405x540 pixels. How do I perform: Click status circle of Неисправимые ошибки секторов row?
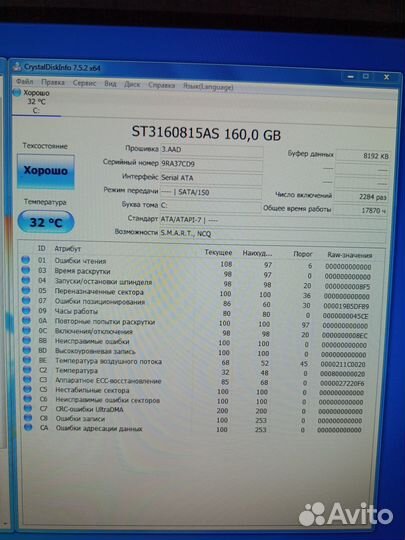(28, 399)
